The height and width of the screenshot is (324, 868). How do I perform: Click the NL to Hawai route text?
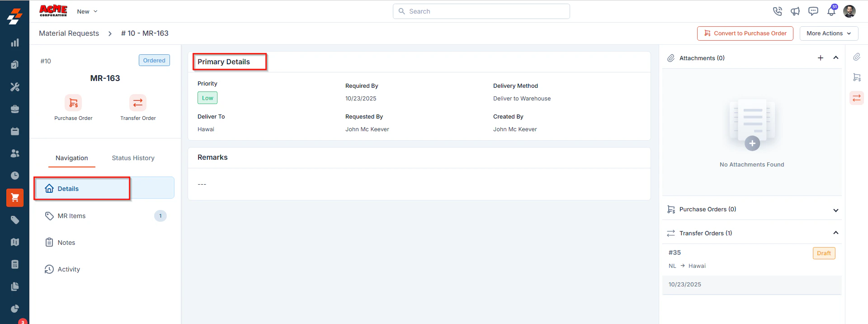(687, 266)
